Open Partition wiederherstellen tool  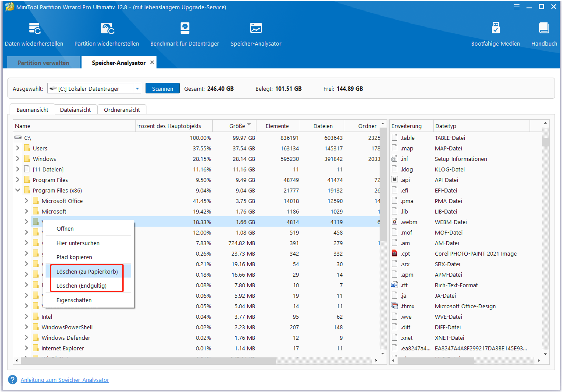107,34
